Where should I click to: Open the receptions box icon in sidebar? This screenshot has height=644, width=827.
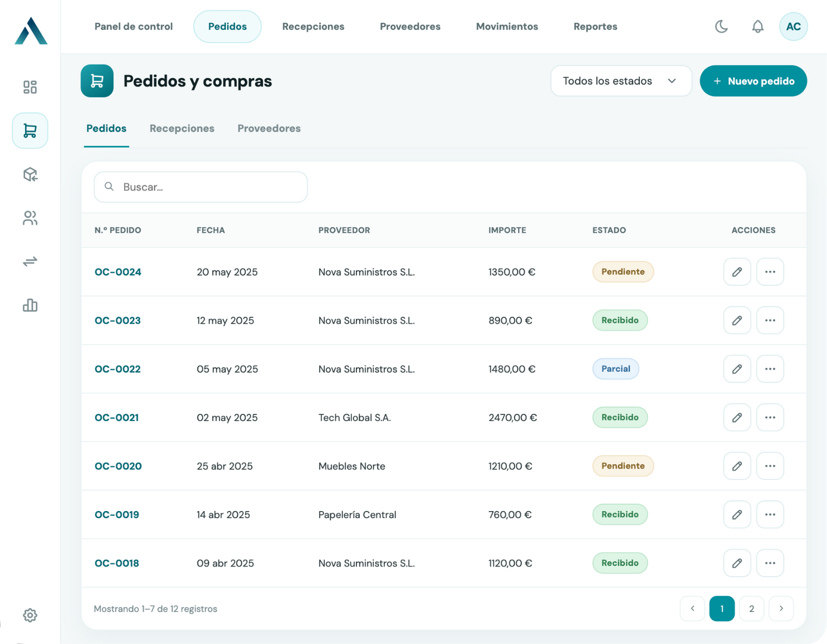pos(30,174)
